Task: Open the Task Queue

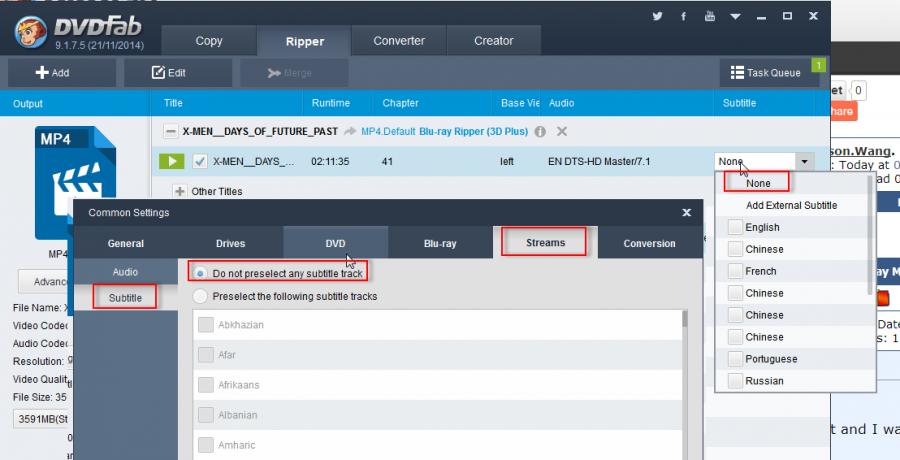Action: [769, 73]
